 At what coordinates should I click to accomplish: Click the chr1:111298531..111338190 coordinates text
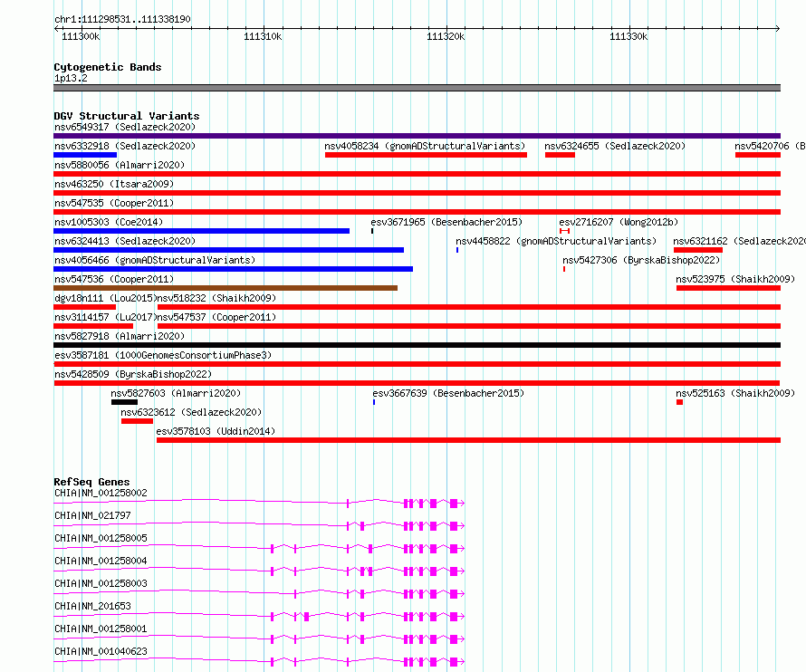click(x=122, y=19)
